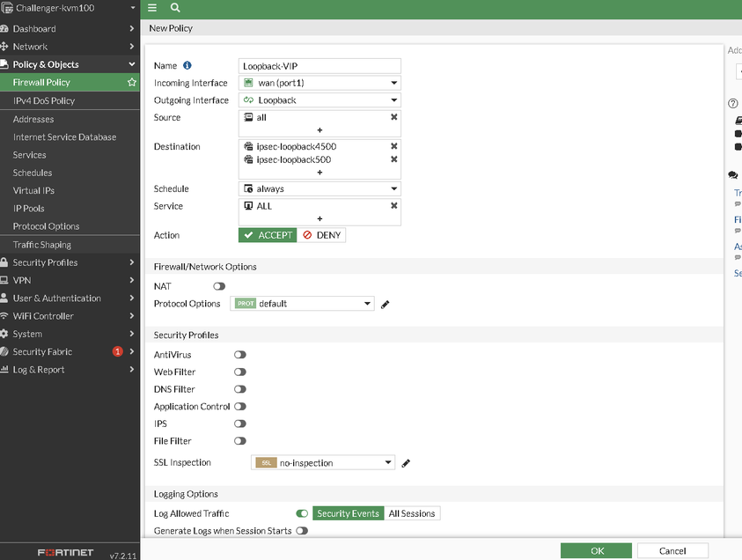742x560 pixels.
Task: Click the Challenger-kvm100 device icon
Action: tap(7, 8)
